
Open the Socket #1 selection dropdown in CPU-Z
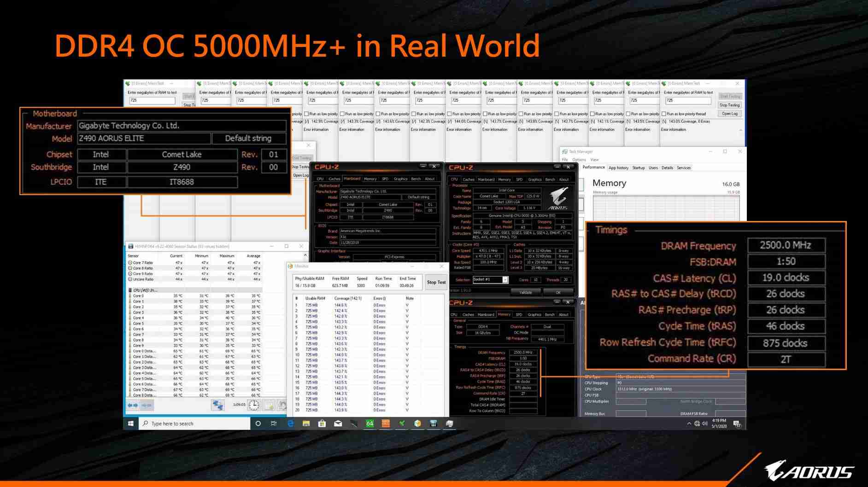[x=505, y=280]
